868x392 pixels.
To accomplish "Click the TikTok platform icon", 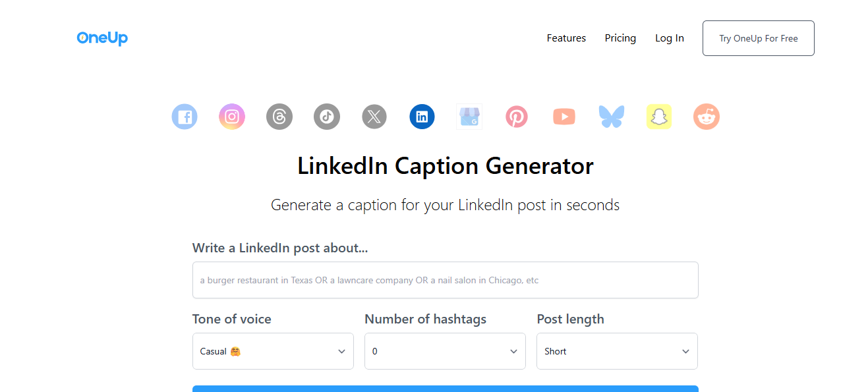I will click(x=327, y=117).
